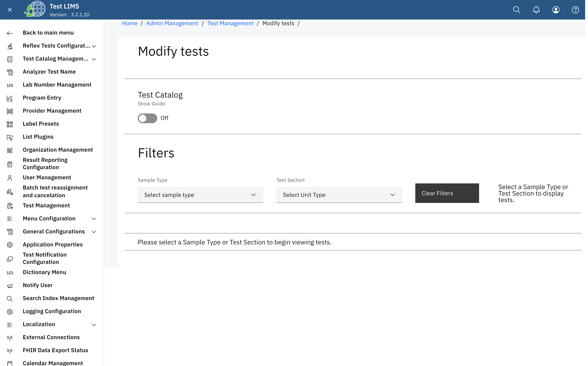Open Organization Management in the sidebar
This screenshot has width=588, height=366.
click(x=57, y=150)
